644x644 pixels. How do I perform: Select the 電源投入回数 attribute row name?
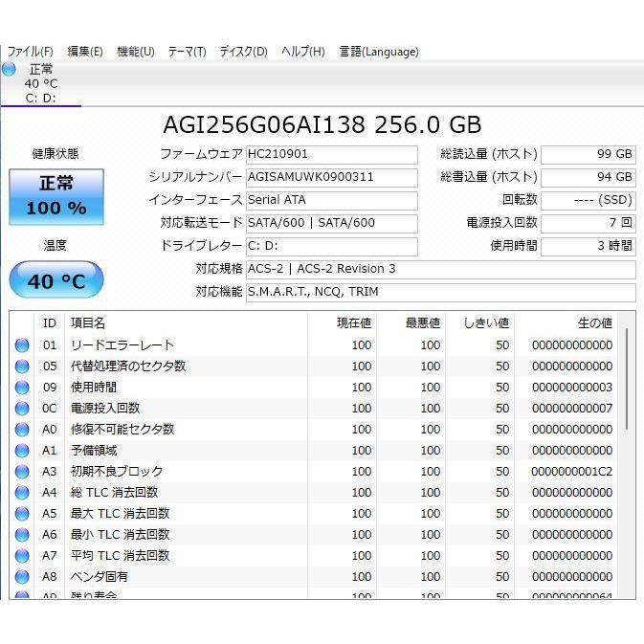coord(105,409)
